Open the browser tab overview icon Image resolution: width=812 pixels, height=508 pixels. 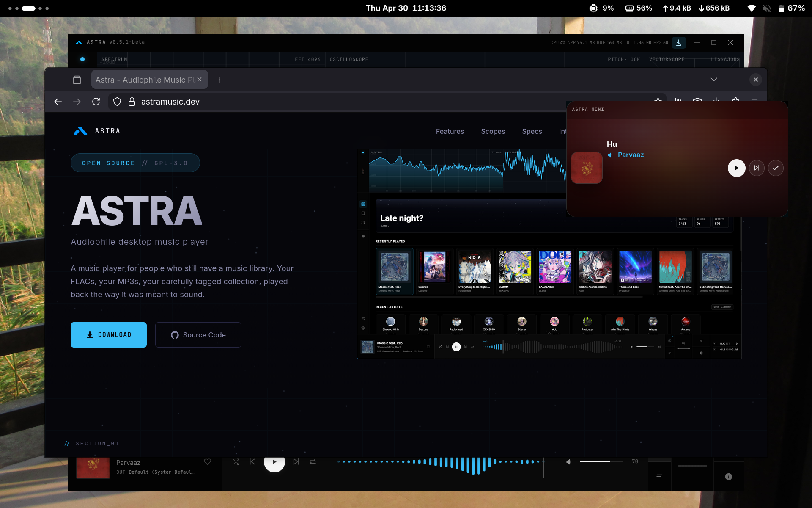[x=77, y=80]
